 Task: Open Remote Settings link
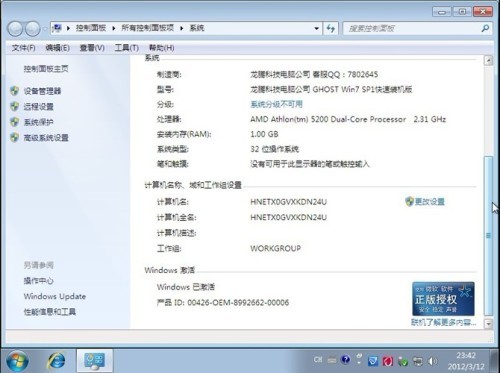coord(38,107)
